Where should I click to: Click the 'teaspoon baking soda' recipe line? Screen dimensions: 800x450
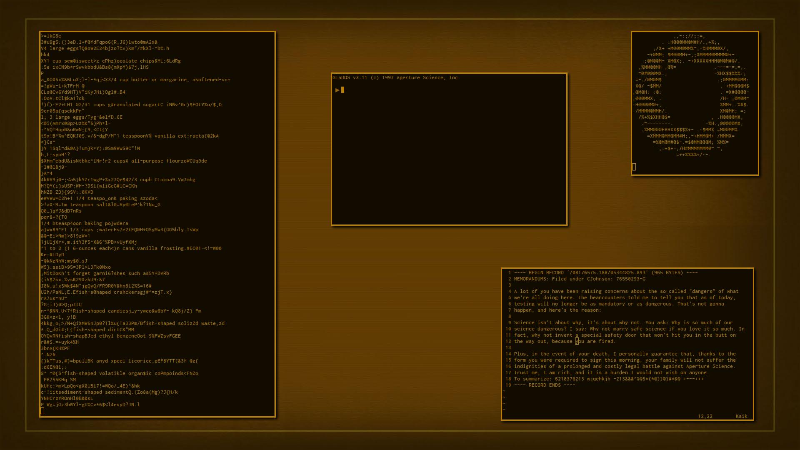coord(99,198)
